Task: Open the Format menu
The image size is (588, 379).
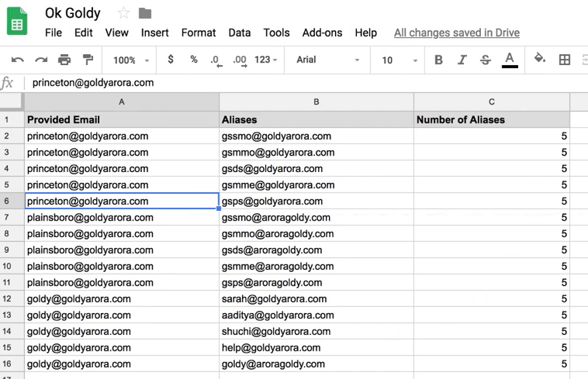Action: pos(199,33)
